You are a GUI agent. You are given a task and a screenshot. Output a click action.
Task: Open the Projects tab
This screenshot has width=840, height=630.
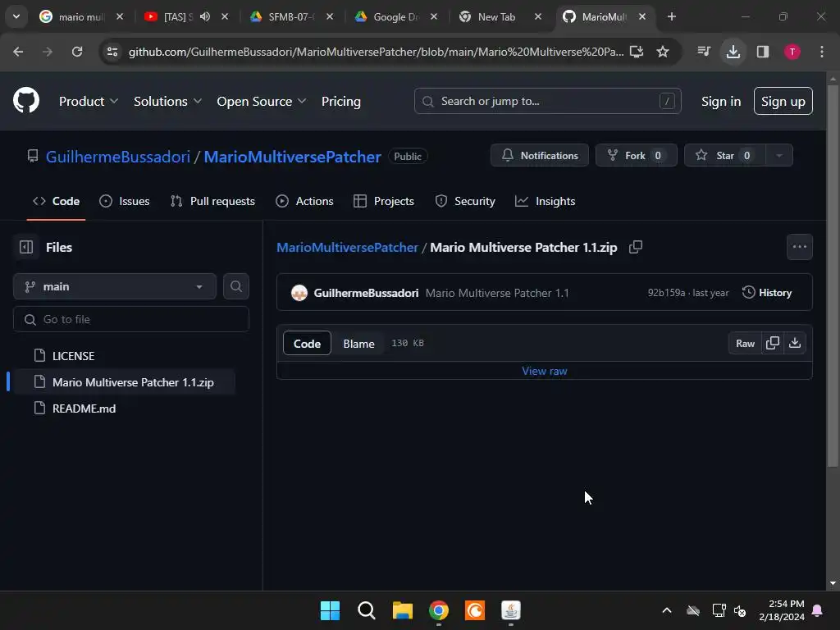(x=384, y=202)
